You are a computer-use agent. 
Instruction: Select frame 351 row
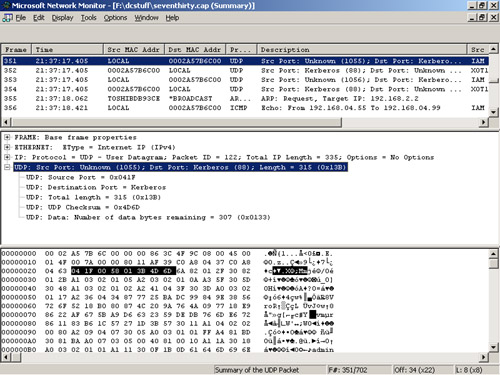coord(246,61)
